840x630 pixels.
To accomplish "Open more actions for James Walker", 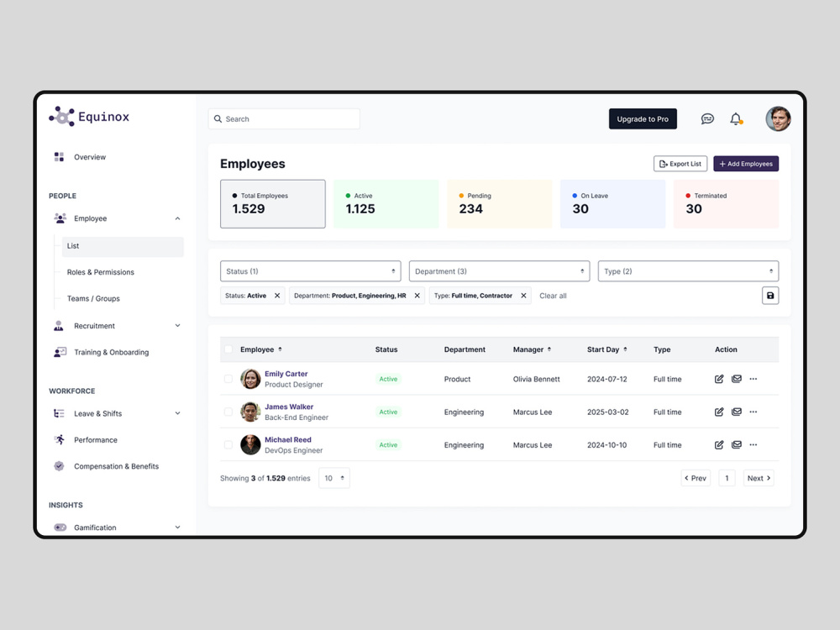I will pyautogui.click(x=753, y=412).
